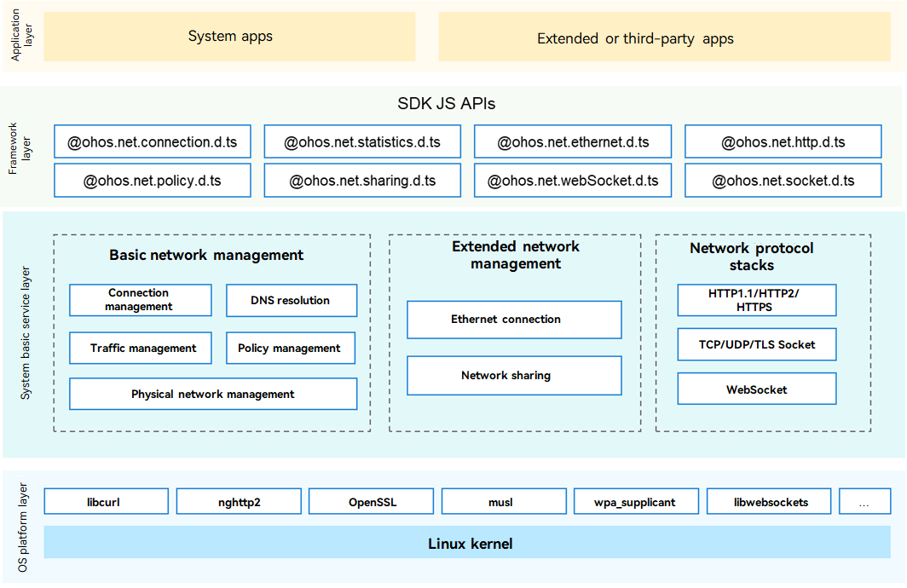Click the System apps block
Viewport: 907px width, 588px height.
[229, 37]
